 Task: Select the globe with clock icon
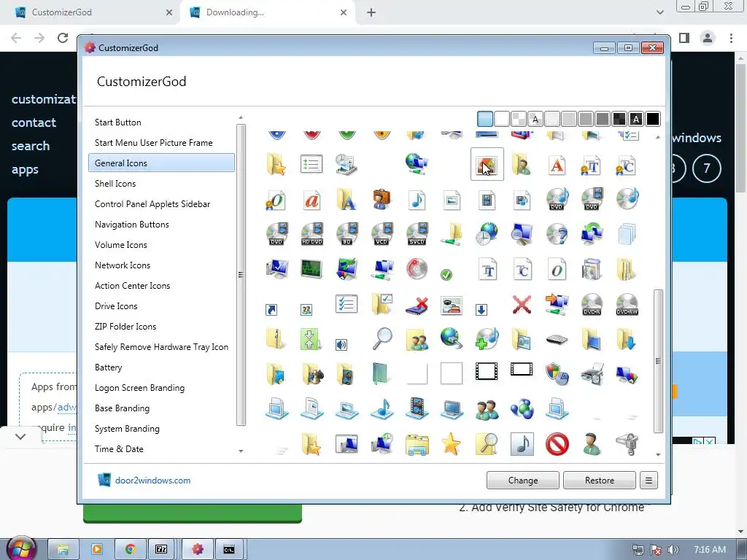487,234
